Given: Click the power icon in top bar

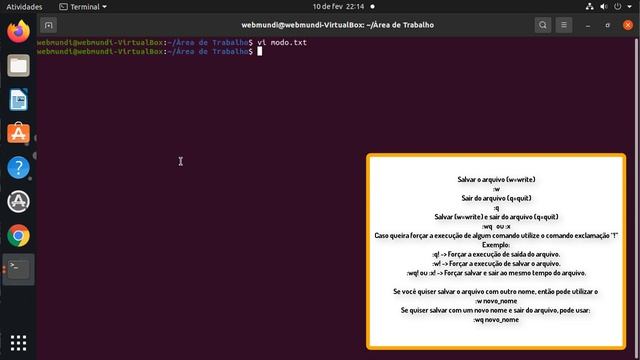Looking at the screenshot, I should pyautogui.click(x=618, y=7).
